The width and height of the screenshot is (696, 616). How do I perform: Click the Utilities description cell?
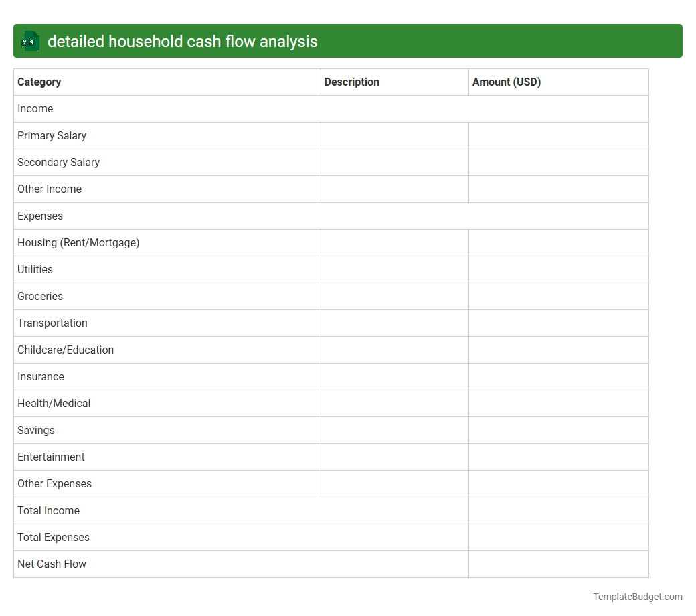(x=394, y=269)
